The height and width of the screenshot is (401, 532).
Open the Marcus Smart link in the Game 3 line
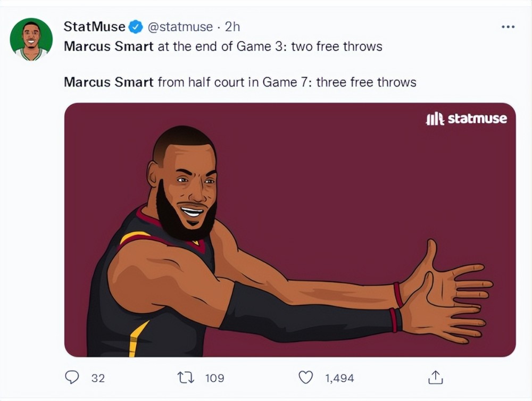(x=109, y=46)
